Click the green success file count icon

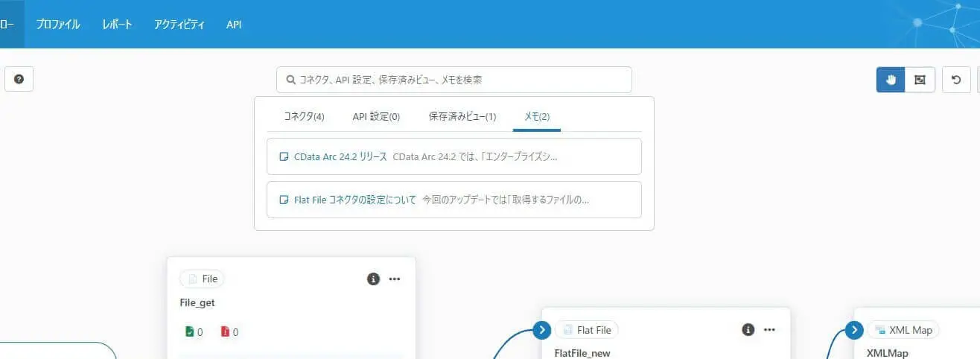click(190, 331)
